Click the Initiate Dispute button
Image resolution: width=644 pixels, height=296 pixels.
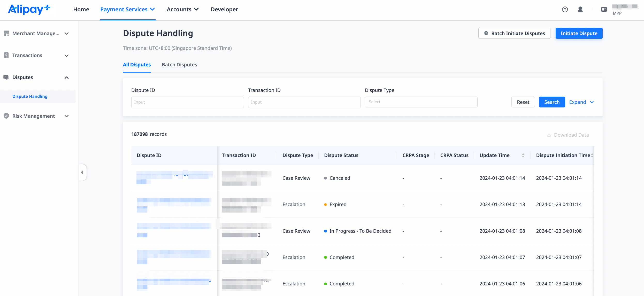click(x=579, y=33)
